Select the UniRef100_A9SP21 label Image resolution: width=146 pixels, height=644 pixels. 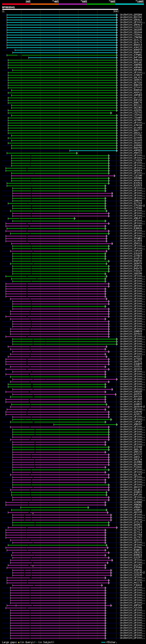click(x=131, y=93)
